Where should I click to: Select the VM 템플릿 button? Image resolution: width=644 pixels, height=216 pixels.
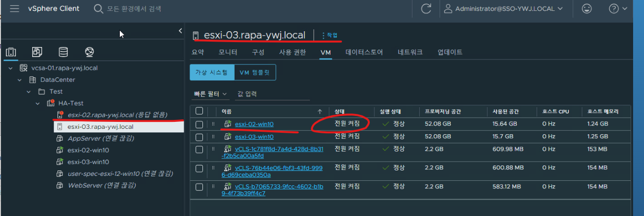pos(254,72)
